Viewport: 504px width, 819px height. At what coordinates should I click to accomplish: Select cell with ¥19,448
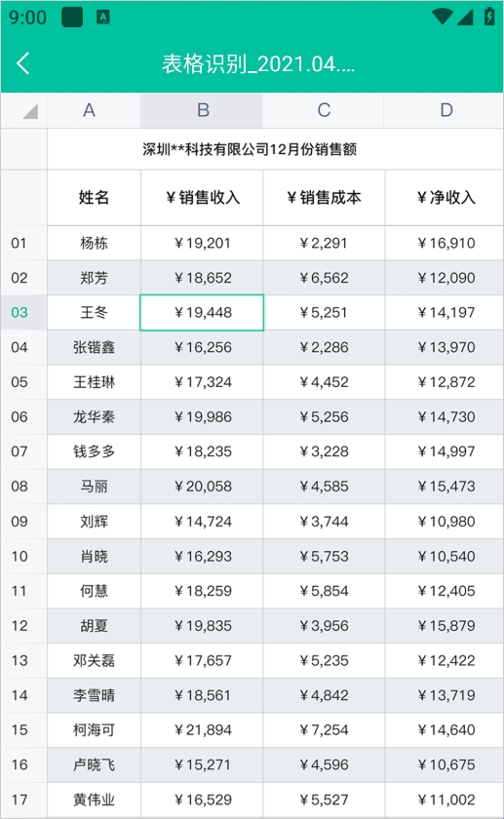pyautogui.click(x=202, y=312)
